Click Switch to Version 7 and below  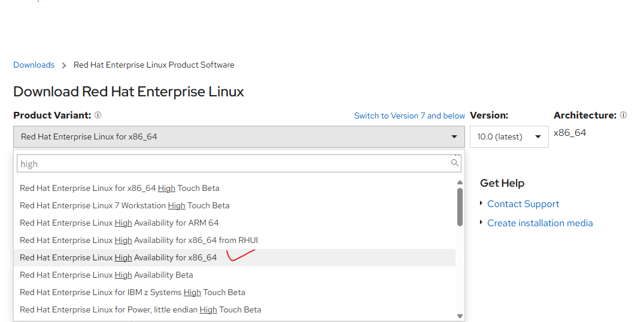click(409, 116)
